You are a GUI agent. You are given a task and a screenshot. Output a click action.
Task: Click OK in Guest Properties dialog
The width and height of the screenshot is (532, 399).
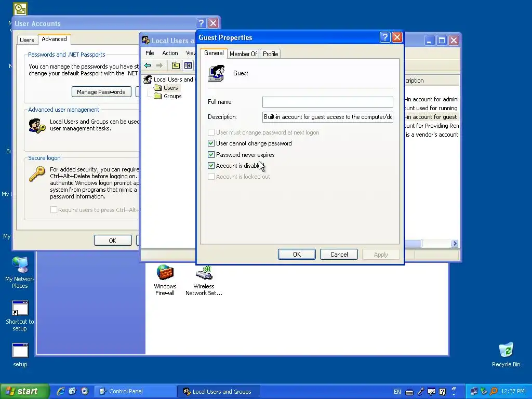point(297,255)
